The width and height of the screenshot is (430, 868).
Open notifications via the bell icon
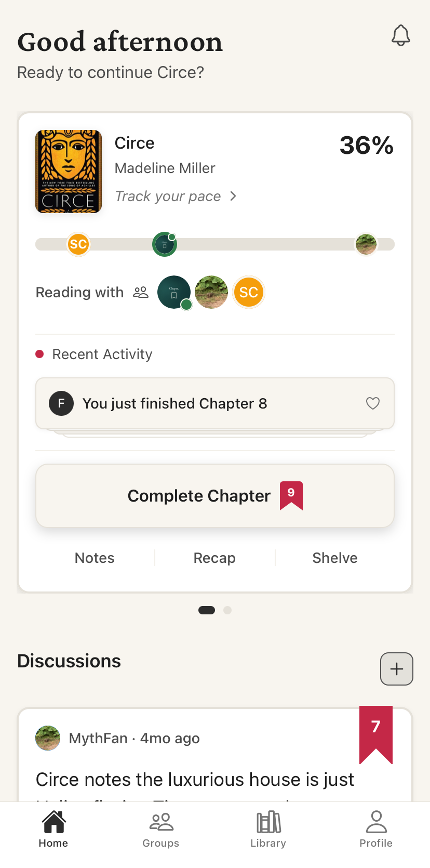pos(400,35)
